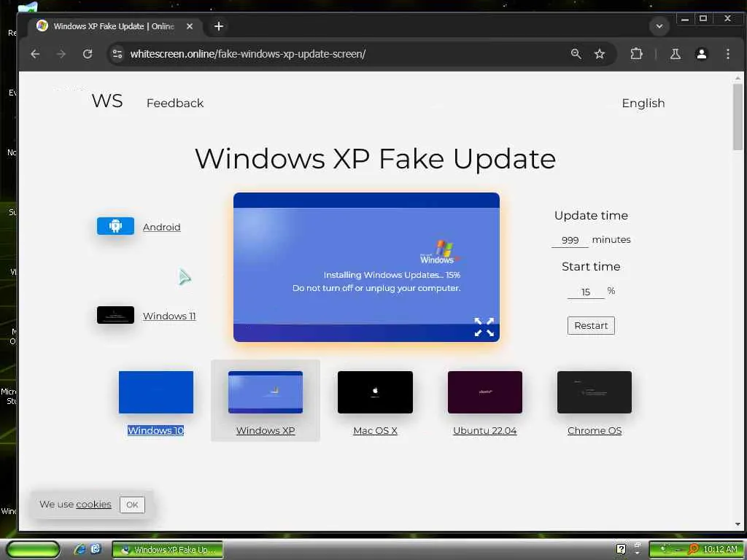Click the Windows 11 thumbnail icon
The height and width of the screenshot is (560, 747).
(x=115, y=315)
